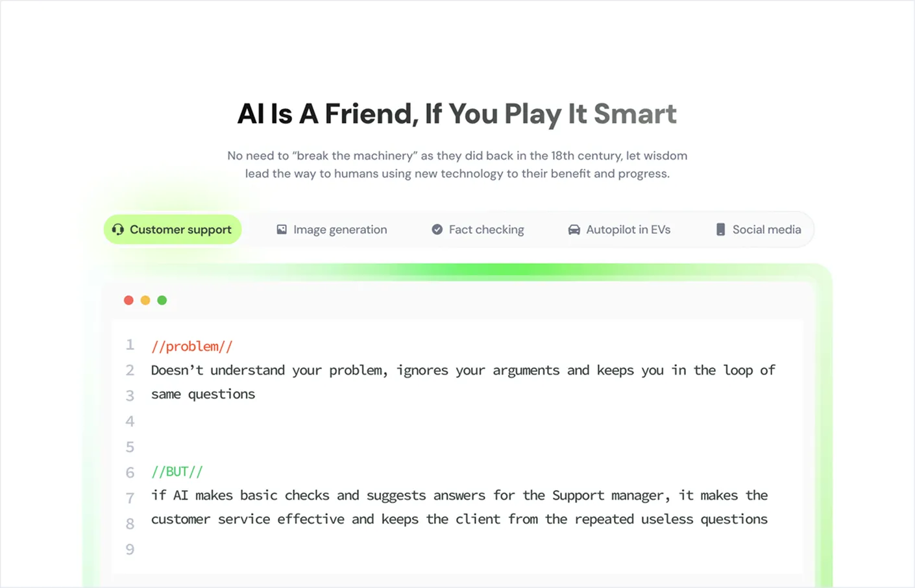This screenshot has width=915, height=588.
Task: Click the car icon for Autopilot in EVs
Action: pyautogui.click(x=574, y=230)
